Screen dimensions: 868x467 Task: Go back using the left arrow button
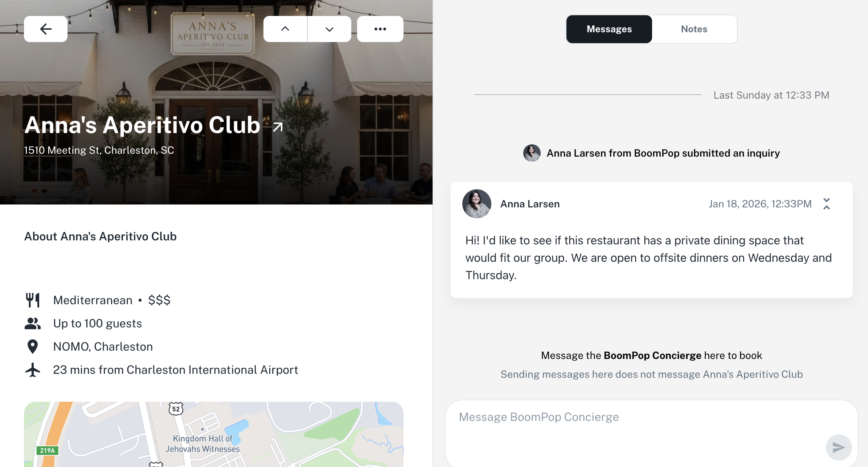point(46,29)
